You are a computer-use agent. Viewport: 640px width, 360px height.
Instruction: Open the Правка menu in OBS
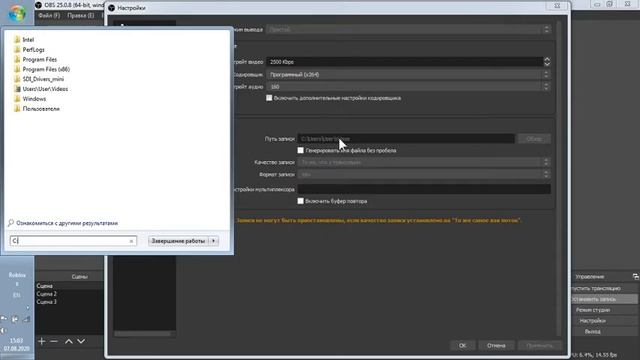(x=80, y=16)
